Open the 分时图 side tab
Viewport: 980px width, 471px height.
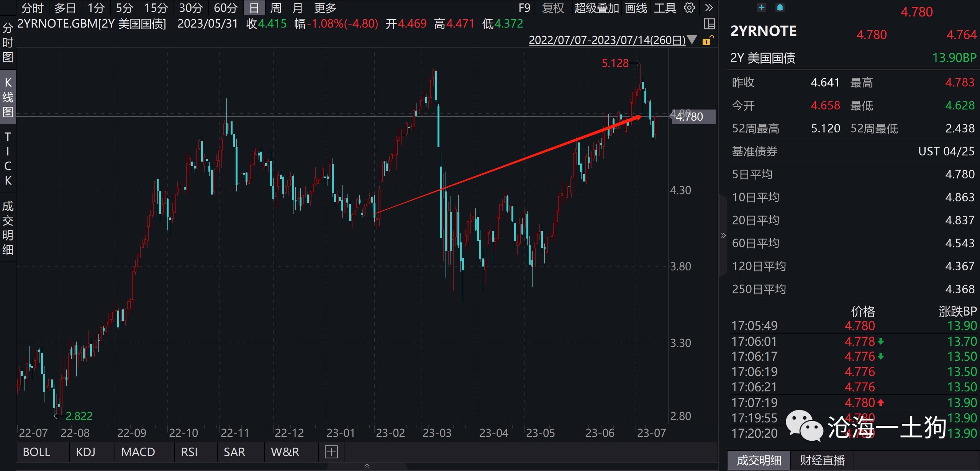(x=8, y=43)
